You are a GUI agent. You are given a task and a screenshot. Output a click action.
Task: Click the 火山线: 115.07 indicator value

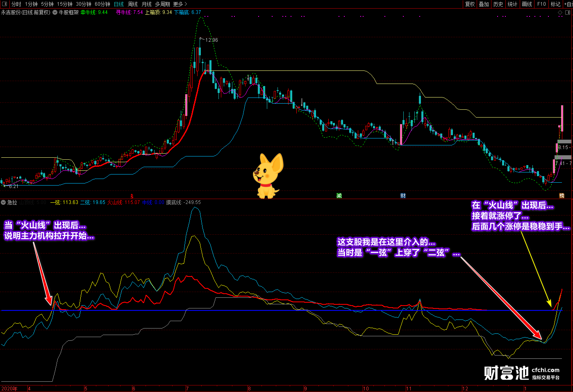click(123, 202)
